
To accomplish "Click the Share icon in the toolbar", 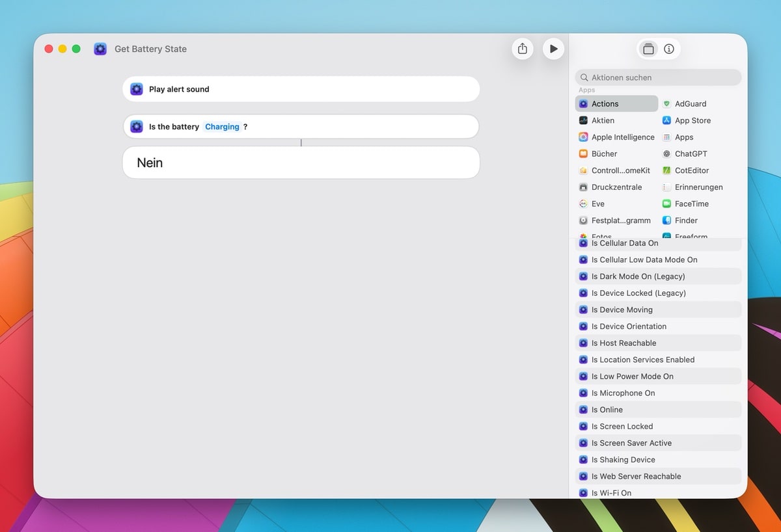I will click(523, 48).
